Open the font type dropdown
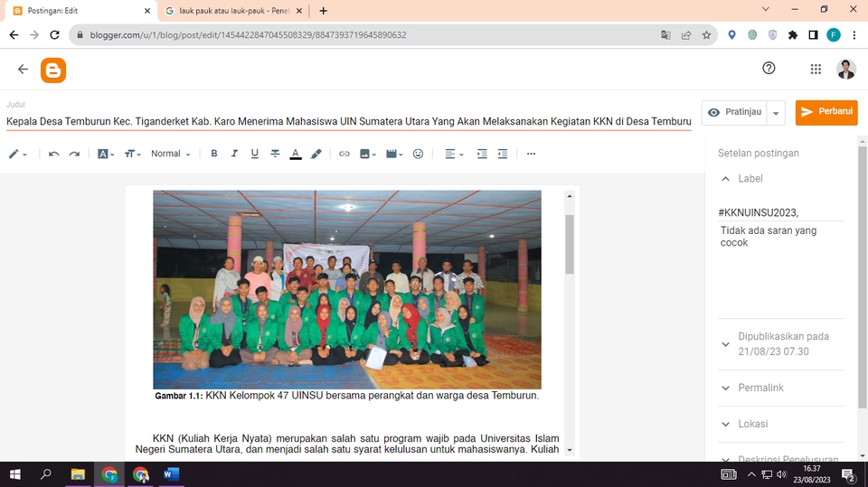Image resolution: width=868 pixels, height=487 pixels. pyautogui.click(x=105, y=154)
